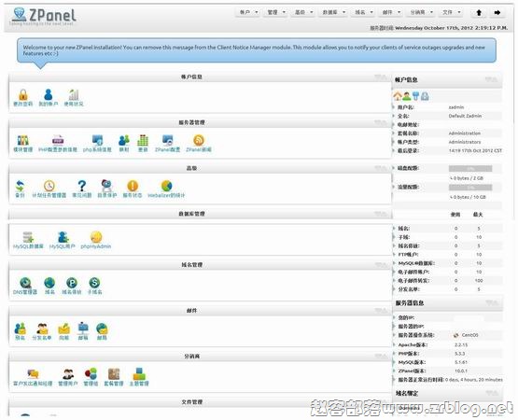This screenshot has width=518, height=420.
Task: Click the up-arrow button in top bar
Action: 479,12
